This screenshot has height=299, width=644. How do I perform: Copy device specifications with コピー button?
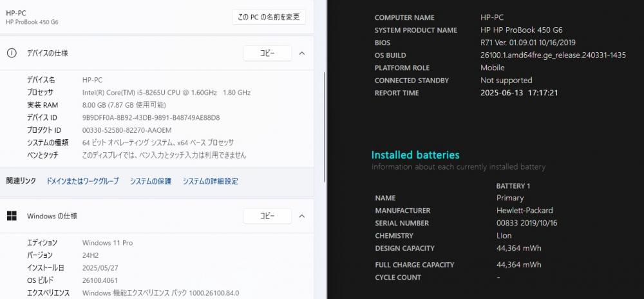pyautogui.click(x=267, y=53)
